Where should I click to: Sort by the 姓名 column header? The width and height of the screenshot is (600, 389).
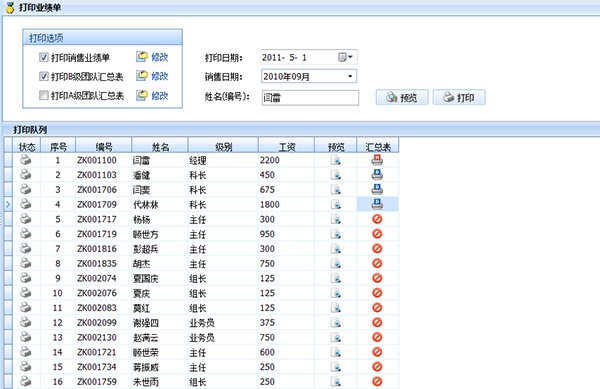click(160, 146)
